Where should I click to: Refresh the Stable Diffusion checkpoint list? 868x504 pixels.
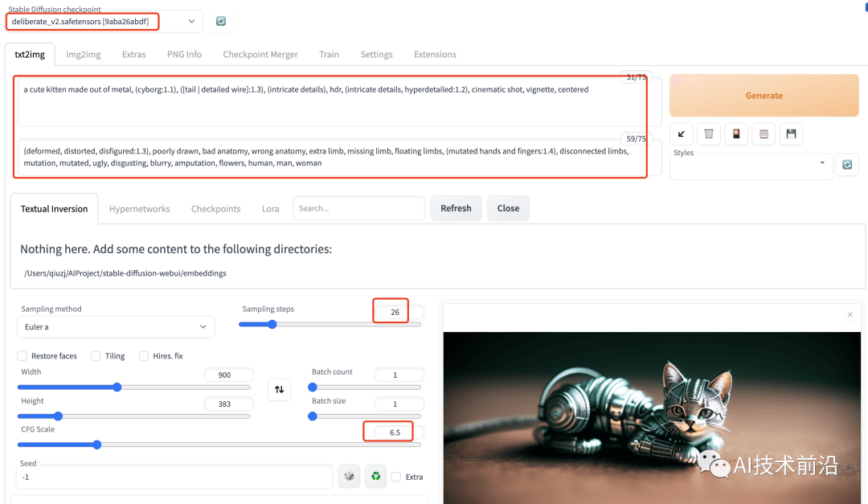coord(221,22)
